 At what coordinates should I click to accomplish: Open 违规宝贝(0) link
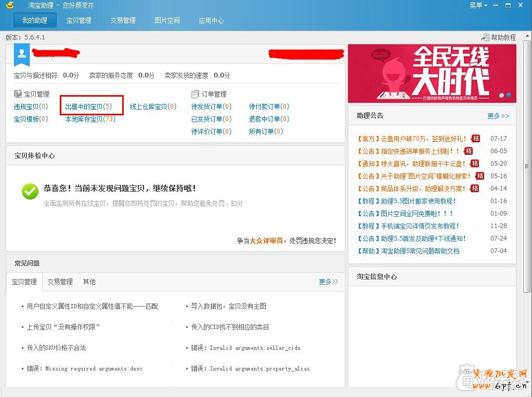tap(31, 107)
